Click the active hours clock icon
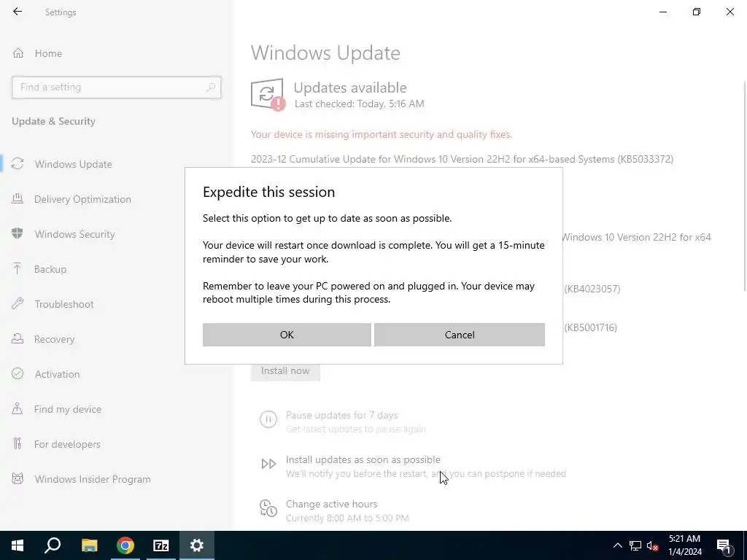The width and height of the screenshot is (747, 560). click(268, 508)
